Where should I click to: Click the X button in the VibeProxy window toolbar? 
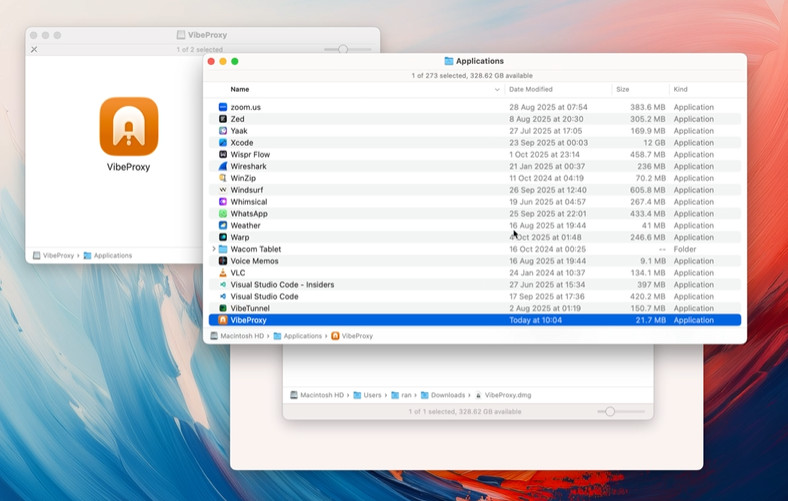click(34, 49)
